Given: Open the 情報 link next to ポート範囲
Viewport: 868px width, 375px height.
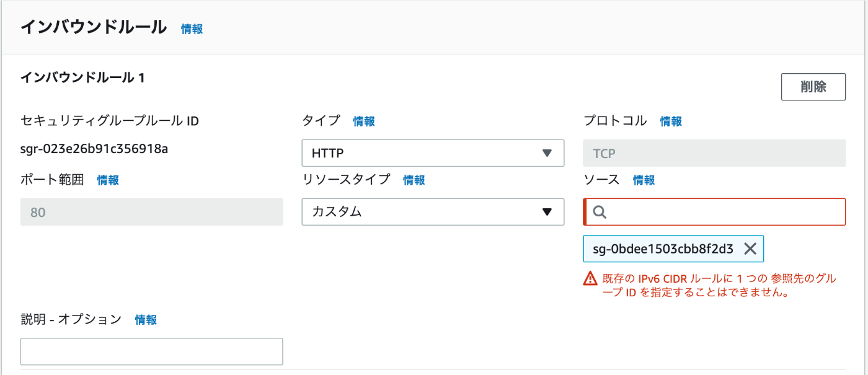Looking at the screenshot, I should point(108,180).
